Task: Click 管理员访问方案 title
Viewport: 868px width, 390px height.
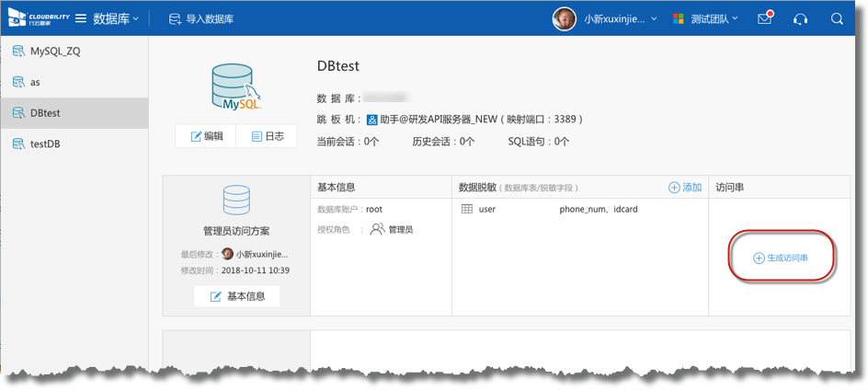Action: pyautogui.click(x=236, y=231)
